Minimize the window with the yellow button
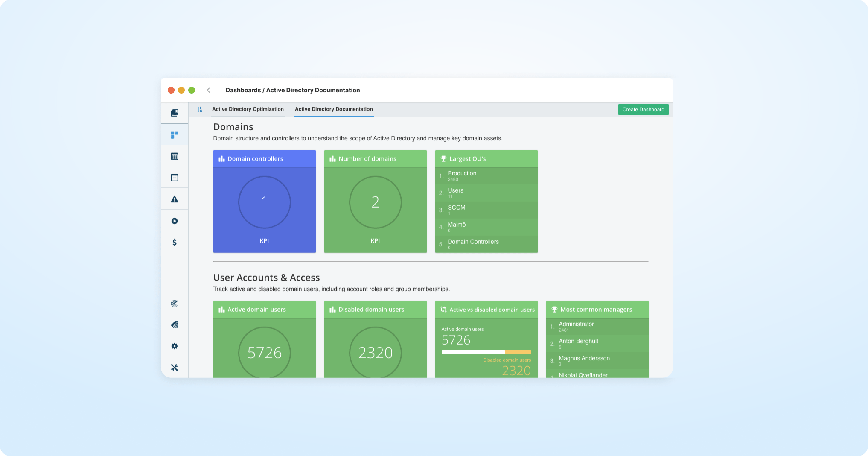 pos(181,90)
